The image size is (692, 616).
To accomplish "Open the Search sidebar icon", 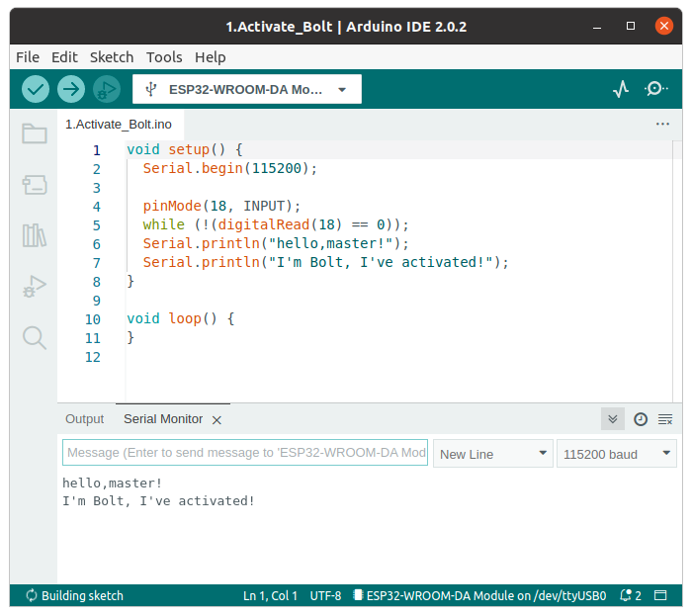I will pos(35,338).
